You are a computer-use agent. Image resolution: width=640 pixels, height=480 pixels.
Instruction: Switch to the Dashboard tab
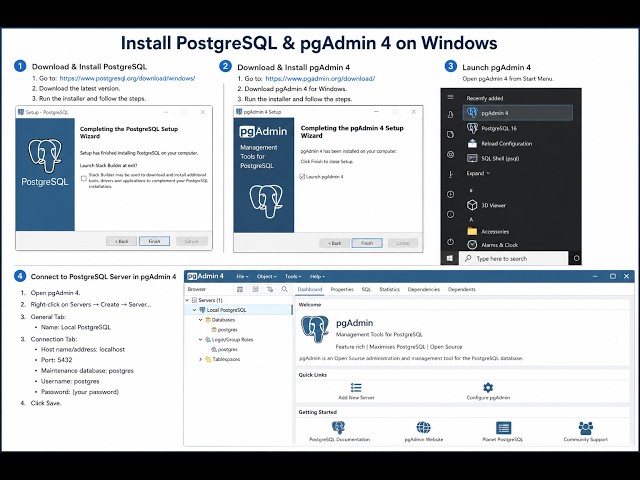coord(310,289)
